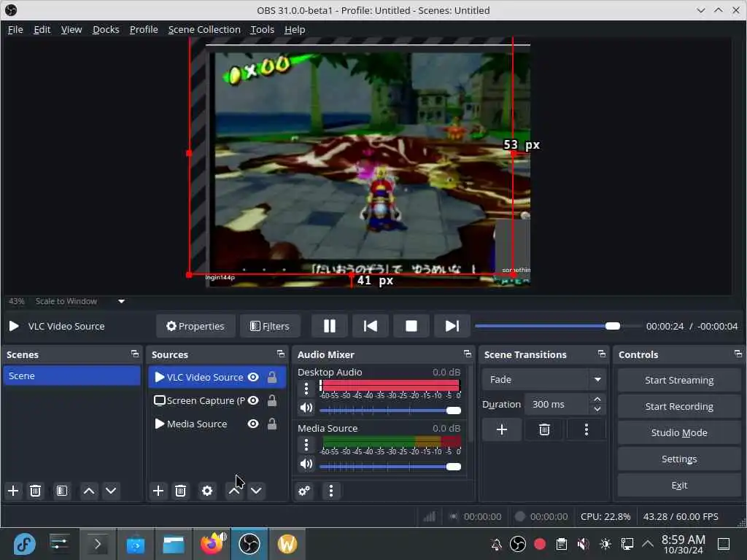This screenshot has width=747, height=560.
Task: Click the media seek slider handle
Action: click(613, 326)
